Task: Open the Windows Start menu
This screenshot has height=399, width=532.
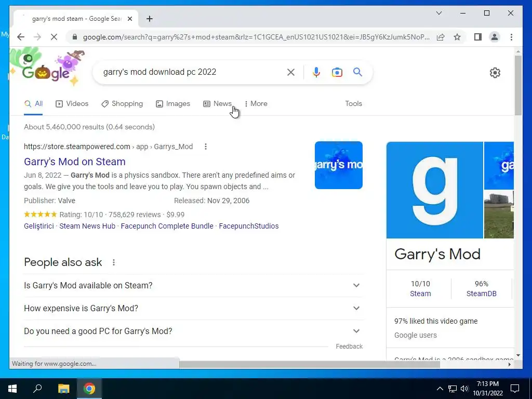Action: pyautogui.click(x=12, y=389)
